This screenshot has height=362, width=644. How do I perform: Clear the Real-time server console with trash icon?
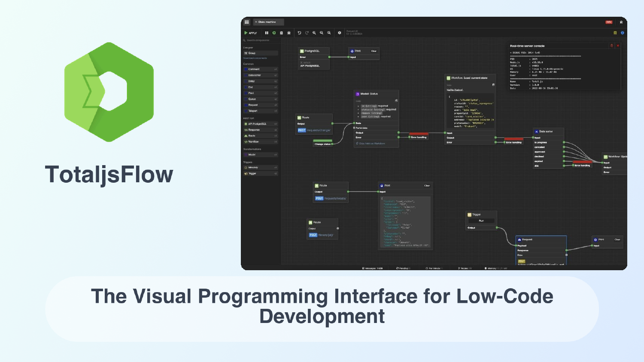[x=612, y=45]
